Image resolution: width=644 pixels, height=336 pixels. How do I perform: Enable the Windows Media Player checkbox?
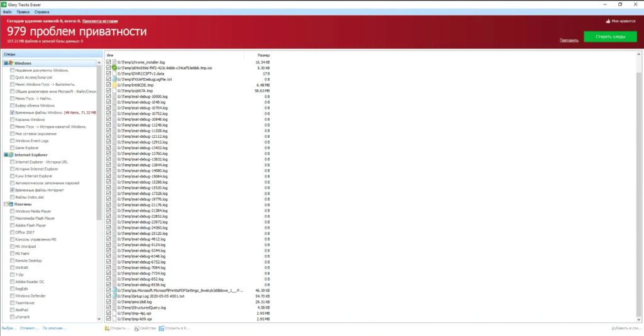tap(13, 211)
